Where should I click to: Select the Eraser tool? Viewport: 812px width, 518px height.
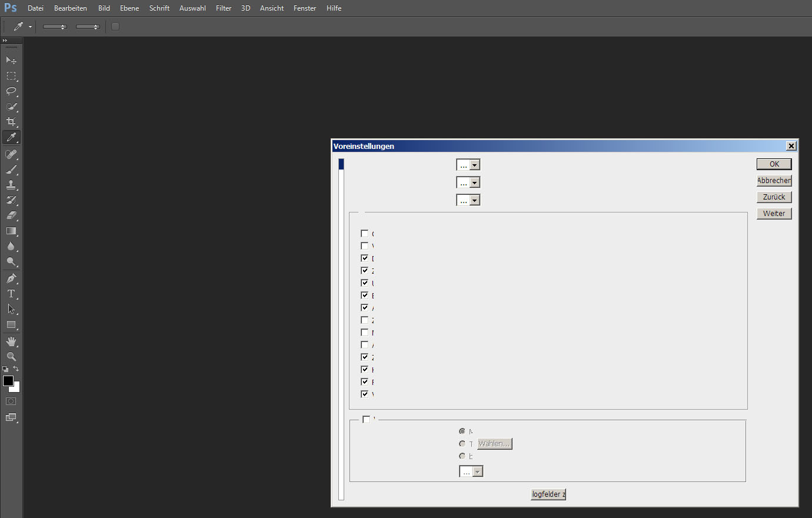(x=11, y=215)
